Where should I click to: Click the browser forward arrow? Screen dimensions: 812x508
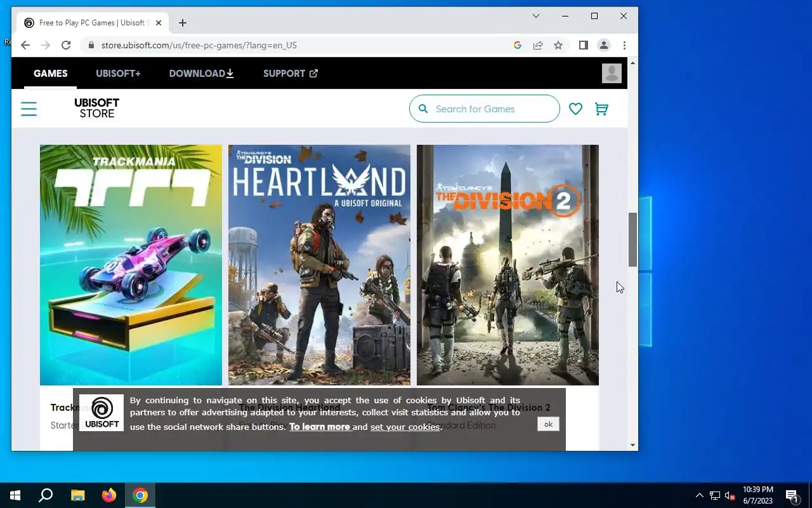click(46, 45)
